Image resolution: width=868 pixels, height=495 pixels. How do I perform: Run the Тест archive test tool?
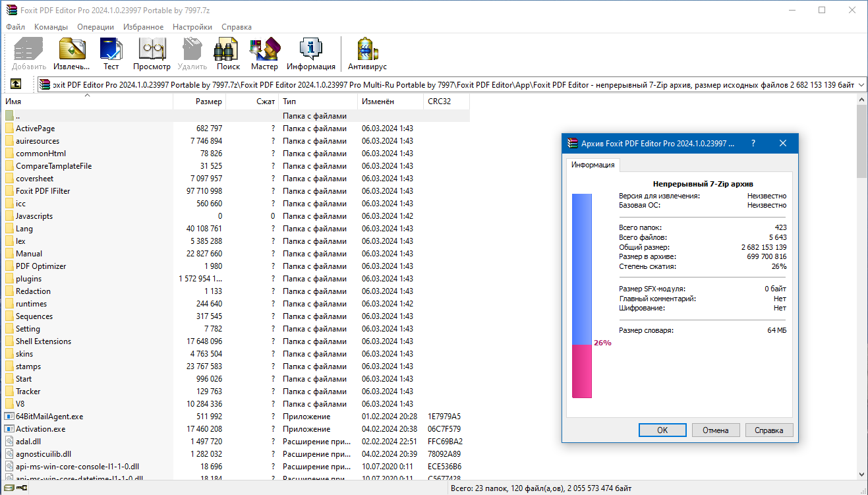111,50
